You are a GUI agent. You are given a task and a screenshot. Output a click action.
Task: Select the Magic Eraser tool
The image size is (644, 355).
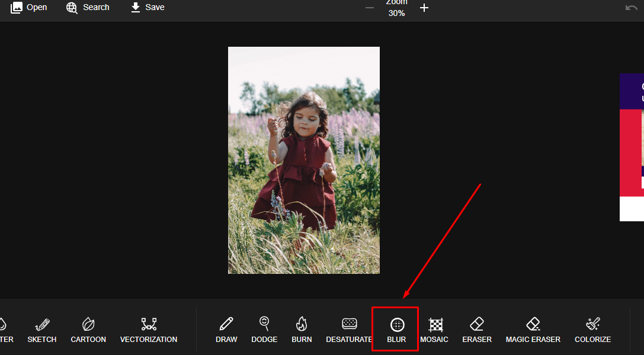pyautogui.click(x=533, y=330)
